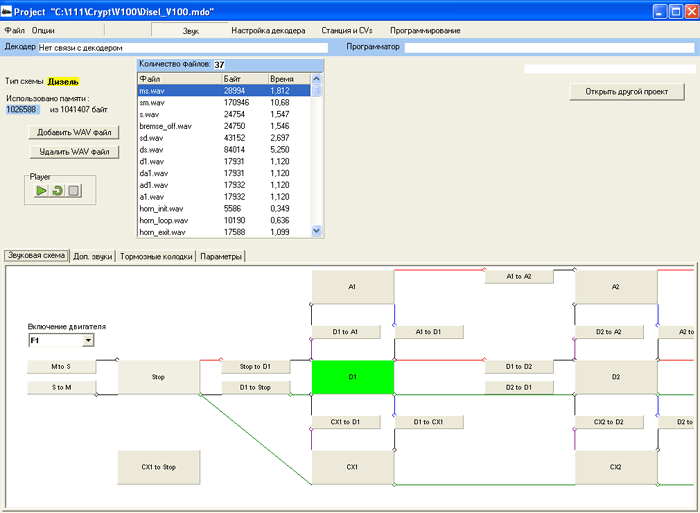Click the green D1 block
The height and width of the screenshot is (513, 700).
[353, 377]
